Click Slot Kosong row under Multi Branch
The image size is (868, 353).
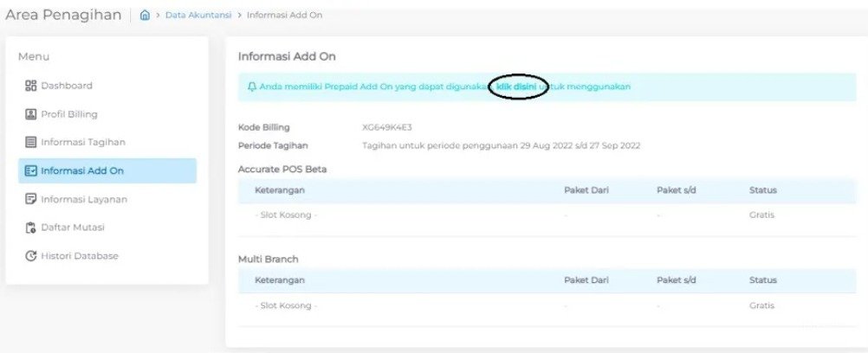(547, 305)
